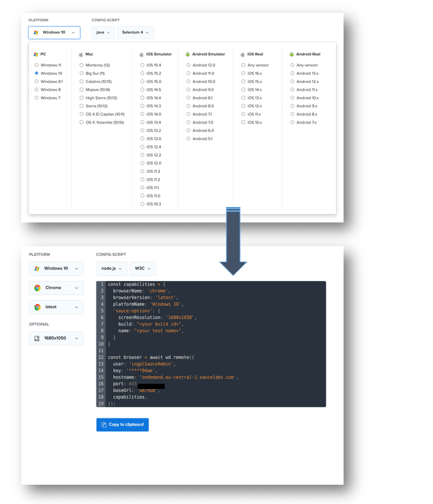Screen dimensions: 433x504
Task: Select iOS 16.x real device option
Action: tap(243, 73)
